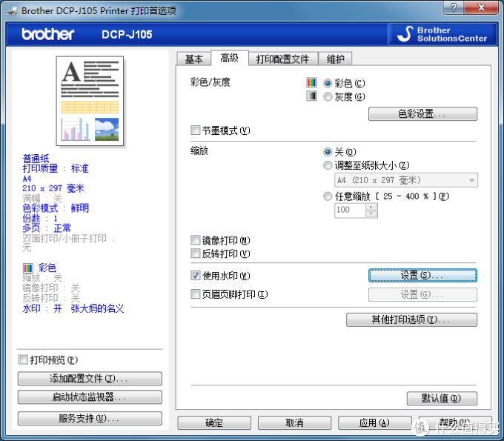
Task: Click the Brother Solutions Center logo
Action: tap(442, 35)
